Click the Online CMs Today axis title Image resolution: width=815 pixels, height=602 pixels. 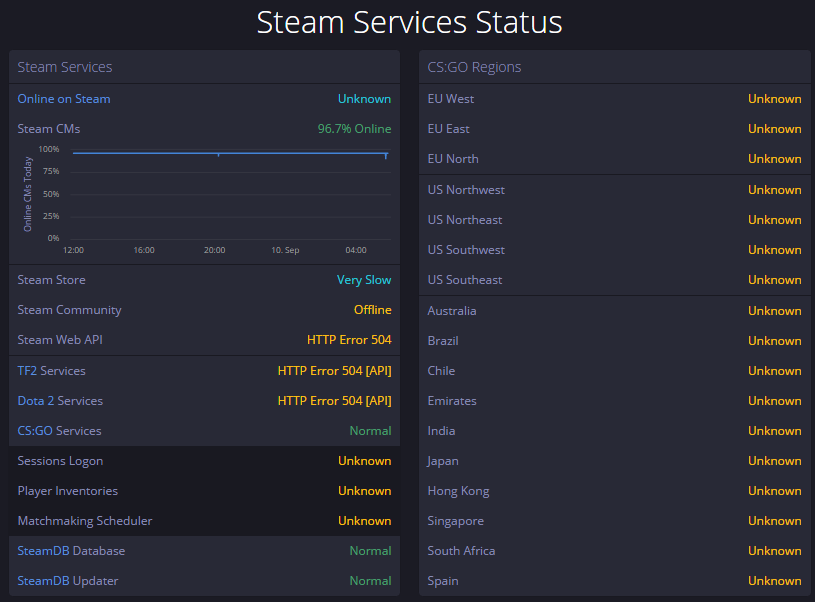(x=28, y=194)
